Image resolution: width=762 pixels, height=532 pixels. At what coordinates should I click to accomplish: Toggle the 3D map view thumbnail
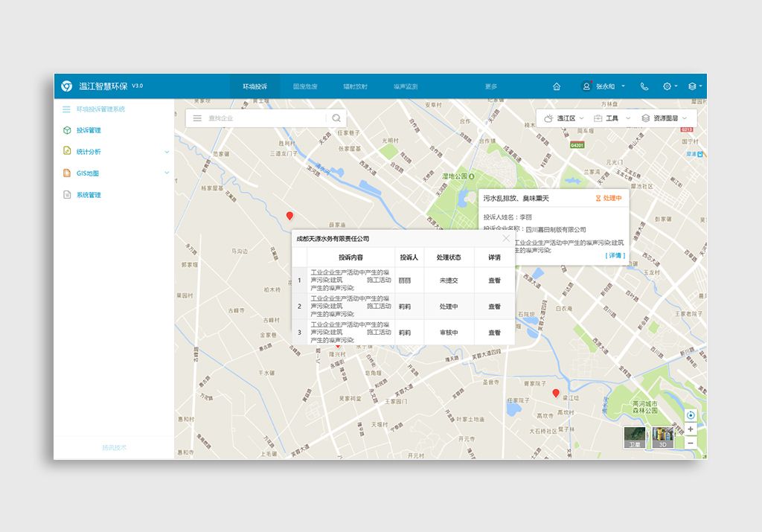click(662, 438)
